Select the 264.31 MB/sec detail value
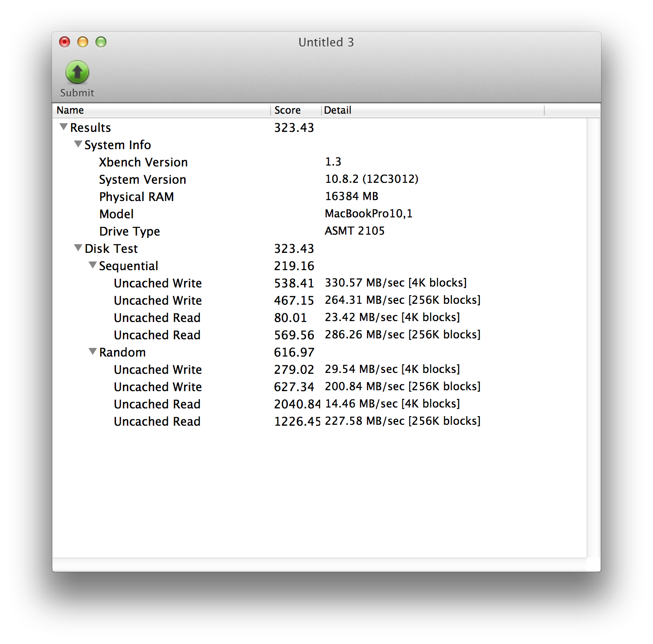Screen dimensions: 653x644 (402, 300)
